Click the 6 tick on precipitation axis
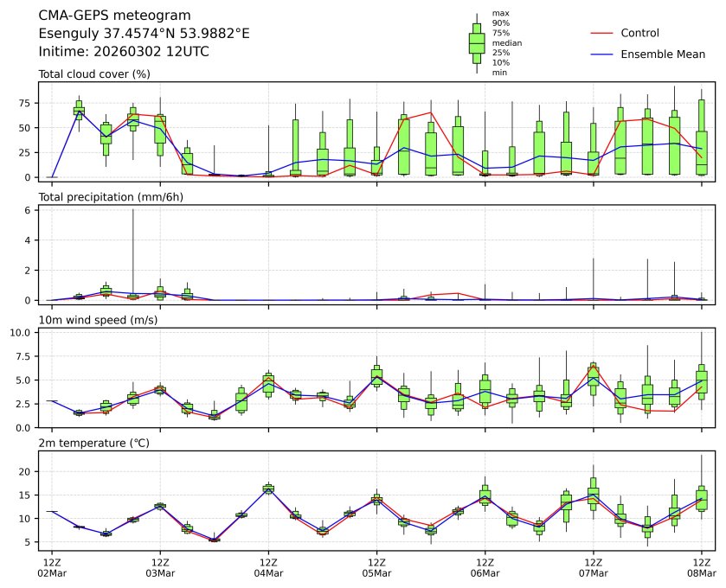 coord(28,210)
